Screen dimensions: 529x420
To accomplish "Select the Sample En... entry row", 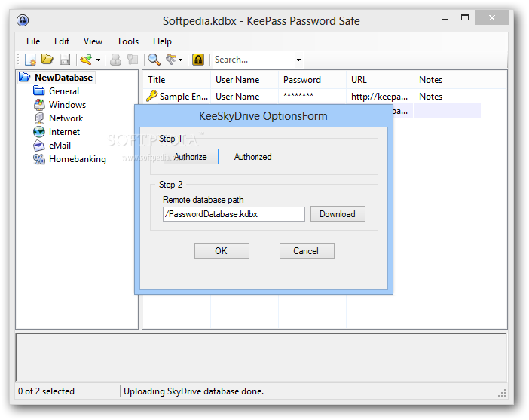I will tap(312, 97).
